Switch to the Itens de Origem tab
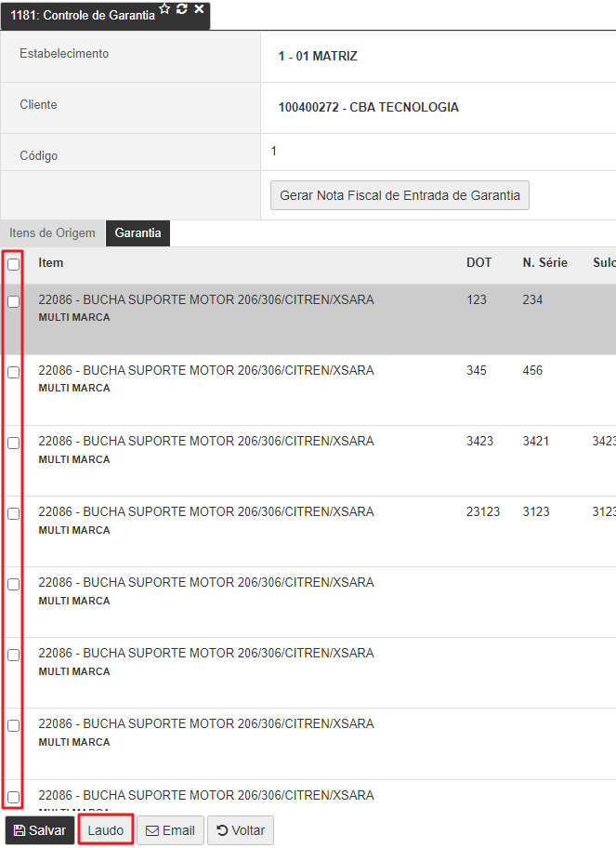616x848 pixels. pyautogui.click(x=52, y=233)
